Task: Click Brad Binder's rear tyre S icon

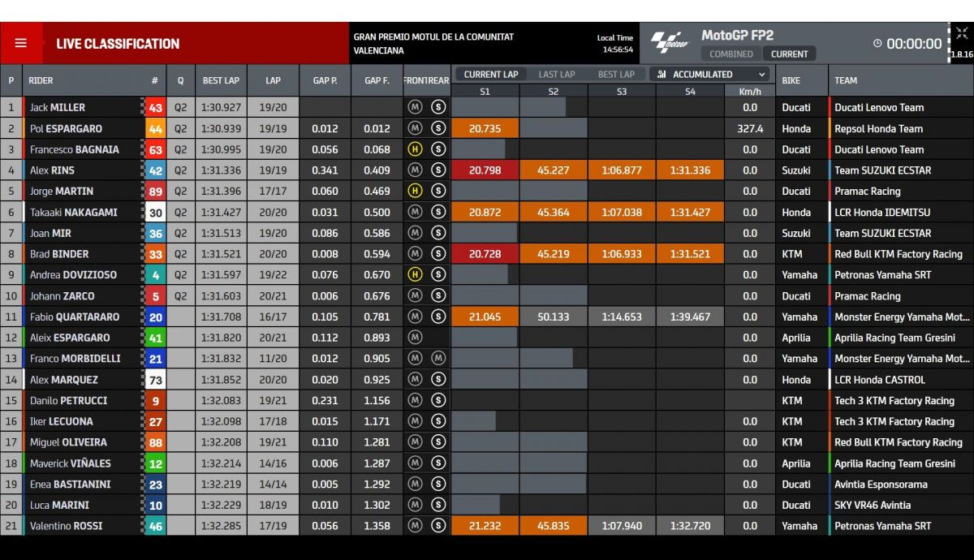Action: click(438, 253)
